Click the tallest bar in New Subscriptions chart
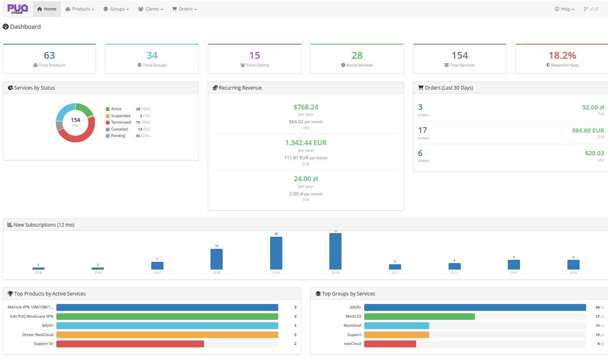The width and height of the screenshot is (608, 364). tap(335, 251)
